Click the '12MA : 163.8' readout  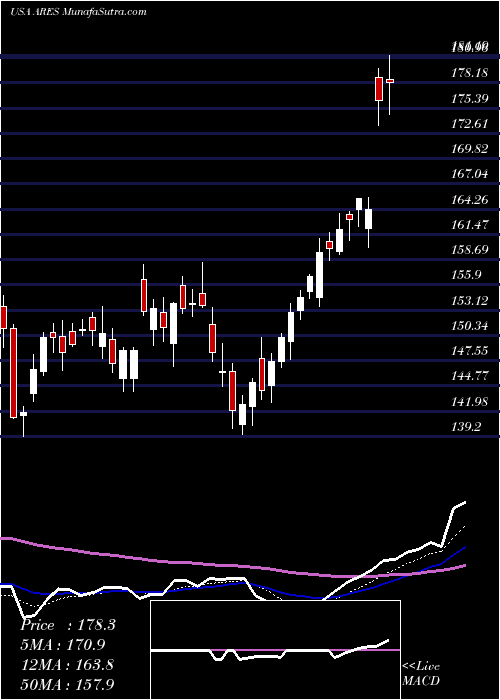click(67, 665)
